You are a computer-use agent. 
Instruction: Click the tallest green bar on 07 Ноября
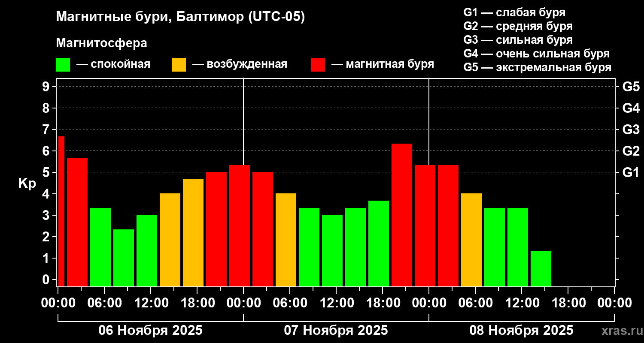click(x=379, y=243)
